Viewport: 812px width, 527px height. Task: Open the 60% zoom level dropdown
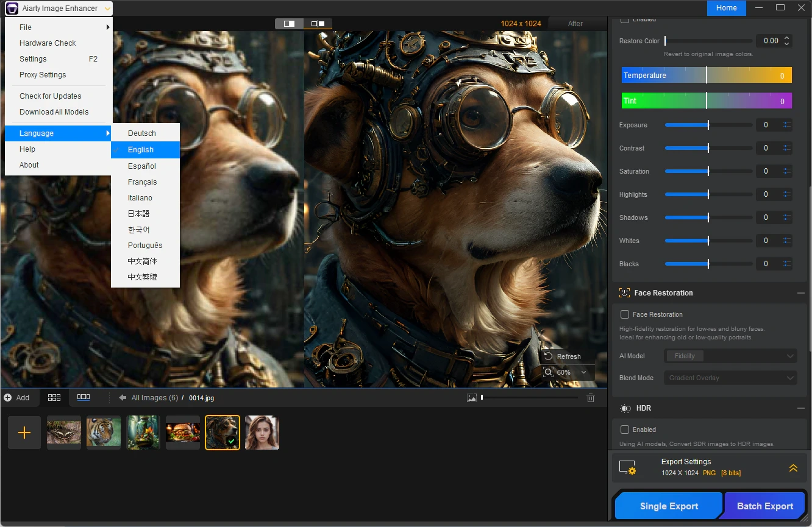(567, 372)
